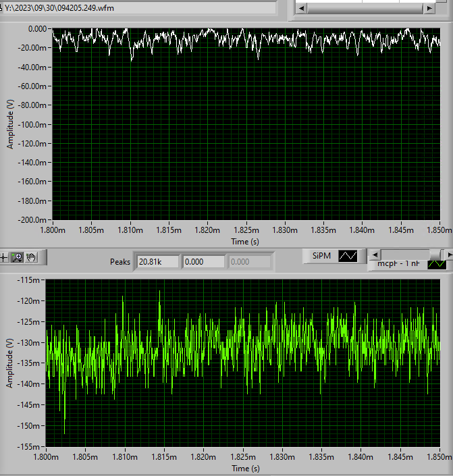Click the SiPM legend label
Screen dimensions: 453x476
pyautogui.click(x=321, y=256)
